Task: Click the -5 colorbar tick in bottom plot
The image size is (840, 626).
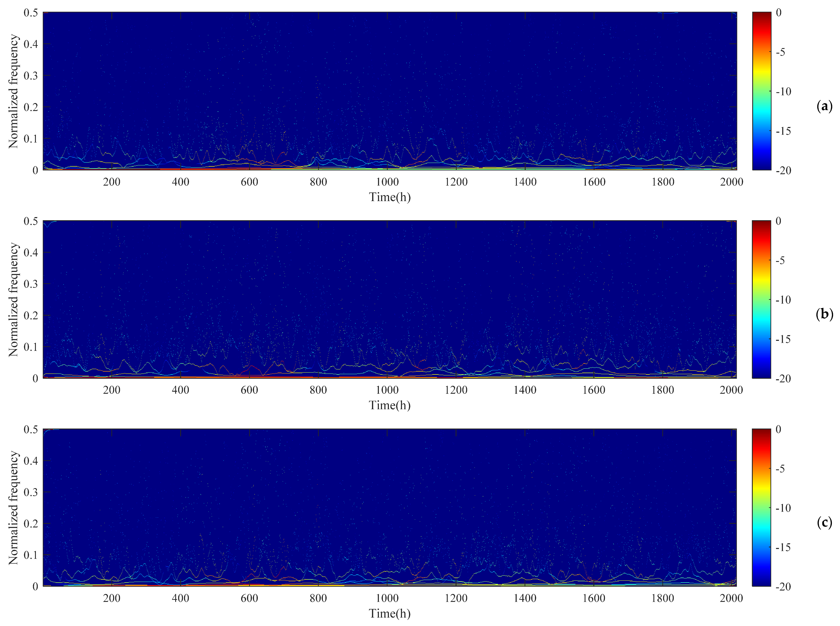Action: pyautogui.click(x=780, y=469)
